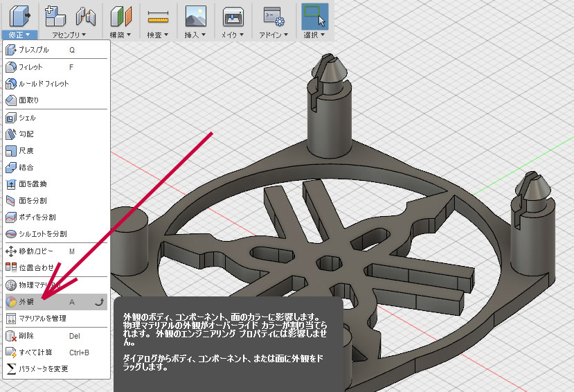
Task: Click the Select (選択) window selection icon
Action: (315, 15)
